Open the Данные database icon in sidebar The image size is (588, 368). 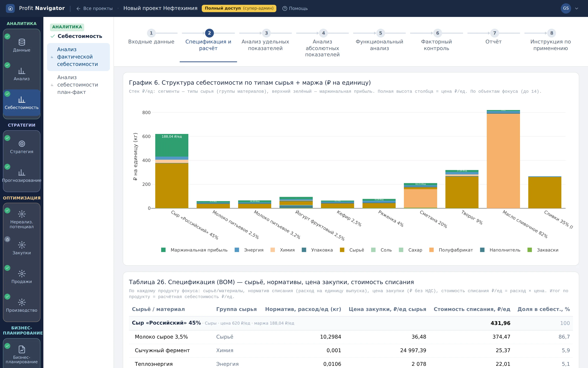[x=22, y=42]
